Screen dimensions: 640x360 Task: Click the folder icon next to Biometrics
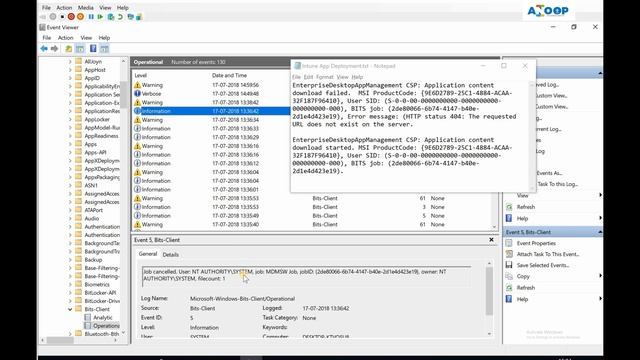79,284
